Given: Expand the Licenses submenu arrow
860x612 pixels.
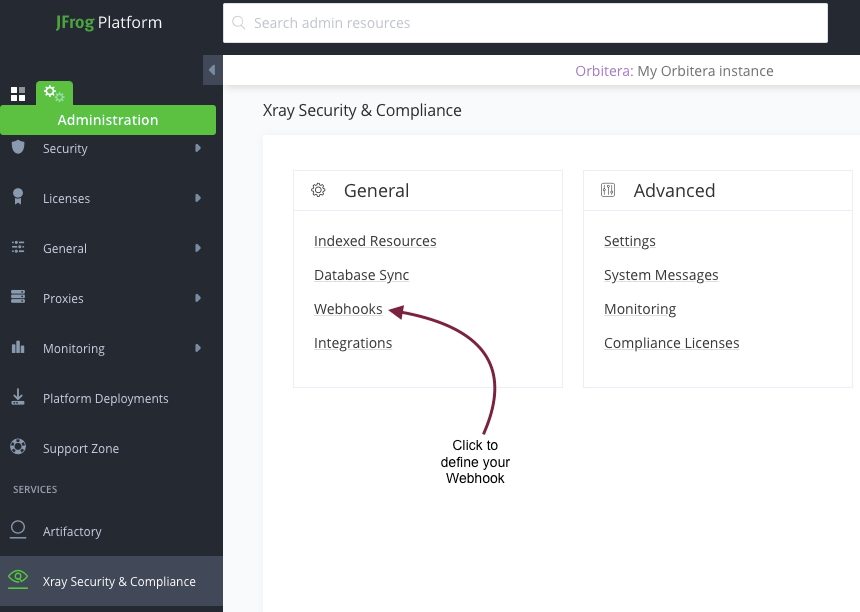Looking at the screenshot, I should tap(198, 198).
